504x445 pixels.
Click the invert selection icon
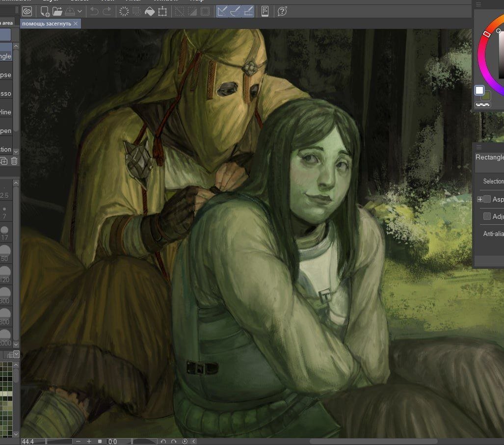(192, 12)
